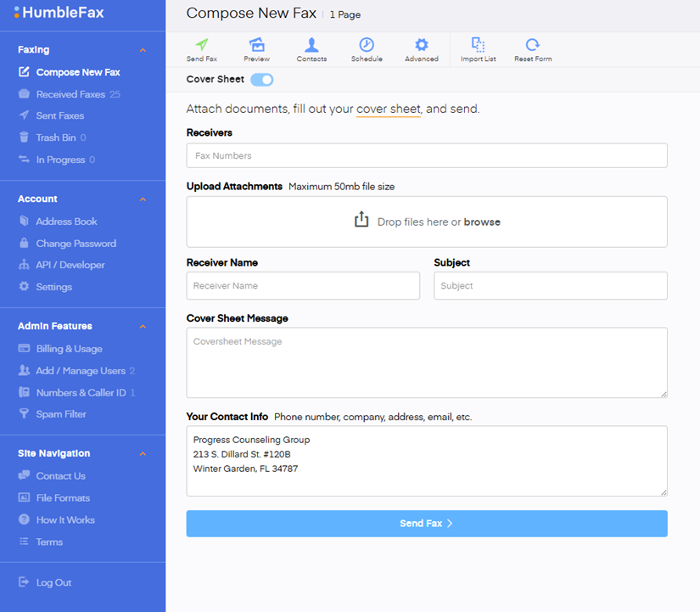Click the Schedule clock icon
The width and height of the screenshot is (700, 612).
tap(367, 45)
